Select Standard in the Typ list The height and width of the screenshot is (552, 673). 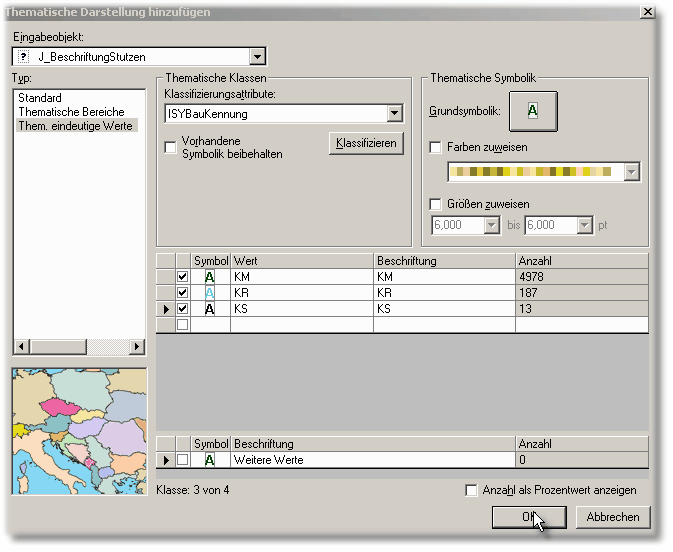tap(40, 98)
